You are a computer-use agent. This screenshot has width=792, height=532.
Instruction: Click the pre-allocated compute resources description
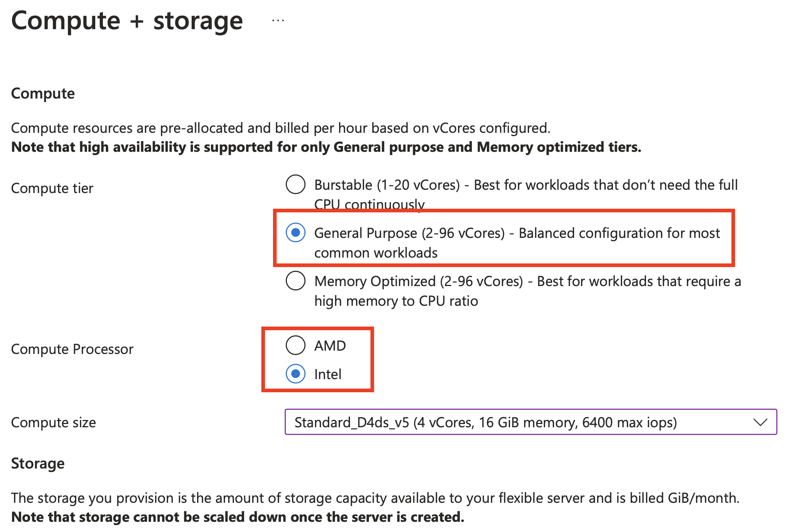click(280, 128)
